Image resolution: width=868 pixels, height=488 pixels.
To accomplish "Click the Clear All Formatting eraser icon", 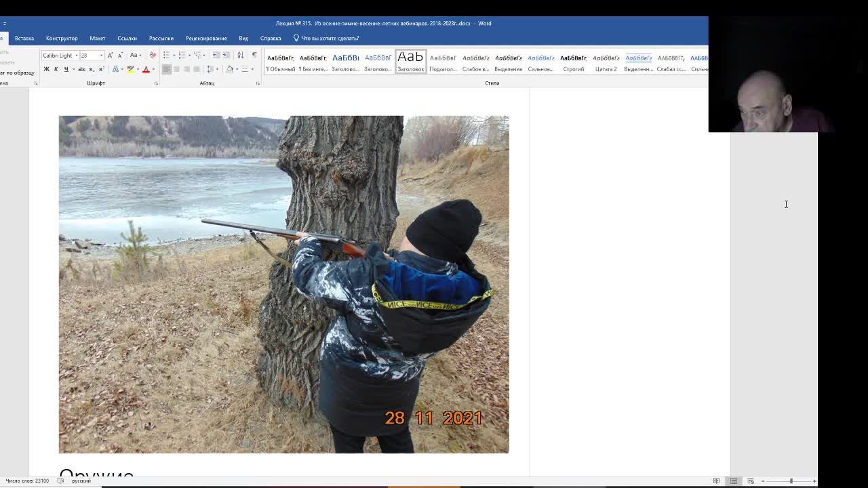I will (x=153, y=55).
